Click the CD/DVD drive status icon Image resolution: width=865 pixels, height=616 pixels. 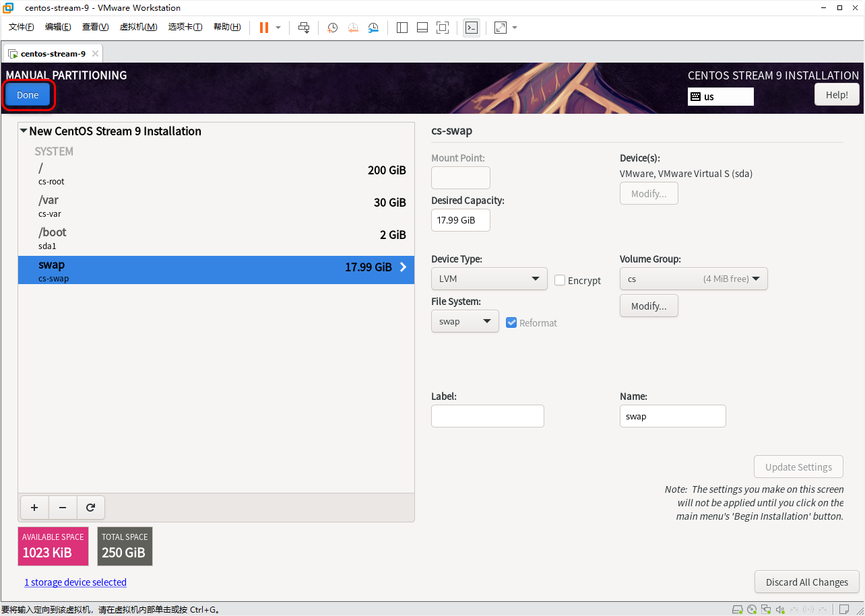pyautogui.click(x=752, y=610)
